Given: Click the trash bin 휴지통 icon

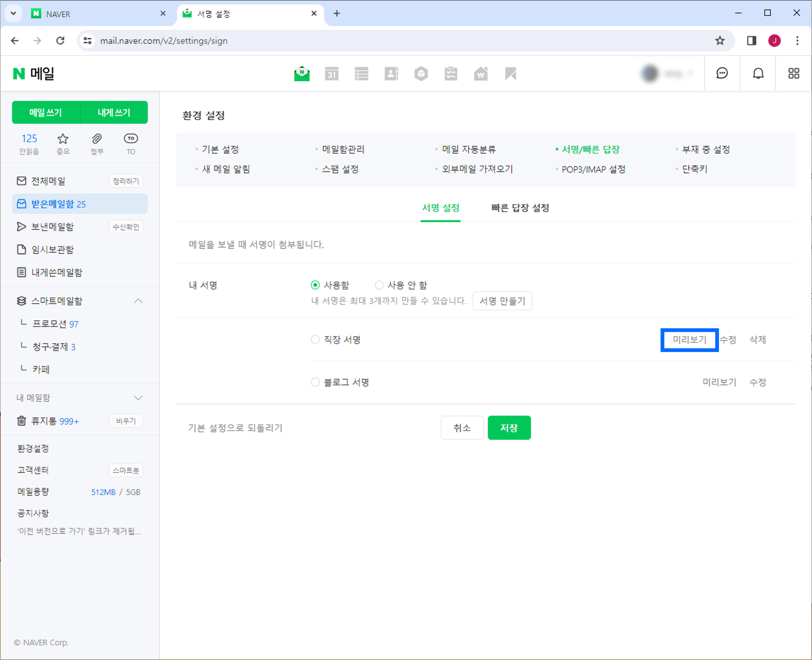Looking at the screenshot, I should [22, 421].
